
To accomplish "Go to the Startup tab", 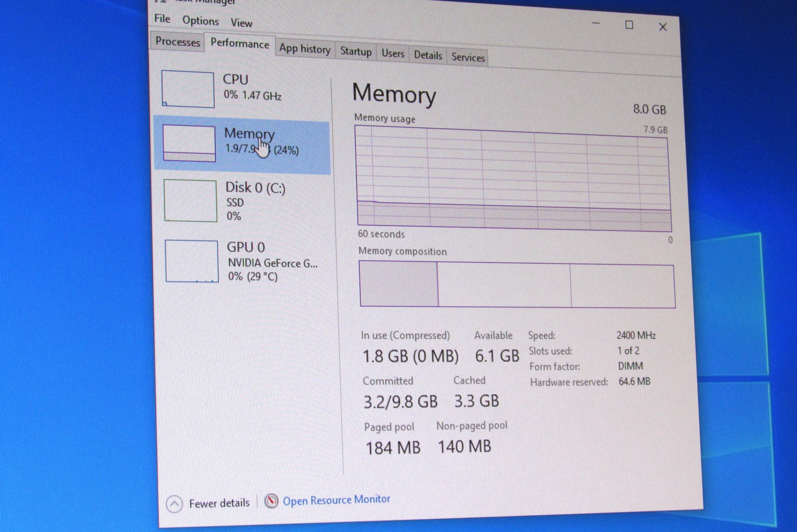I will 356,52.
